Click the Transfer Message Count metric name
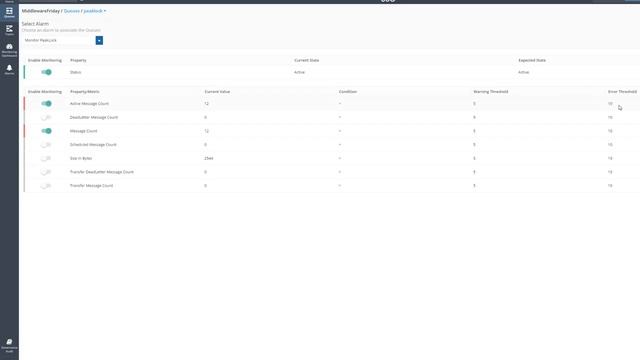640x360 pixels. point(91,186)
